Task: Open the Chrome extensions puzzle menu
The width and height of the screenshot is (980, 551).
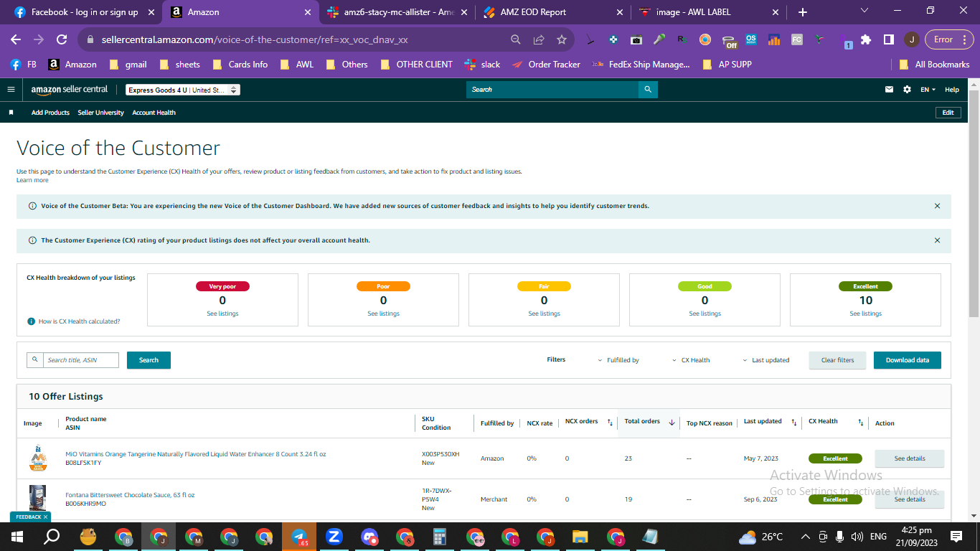Action: pos(866,39)
